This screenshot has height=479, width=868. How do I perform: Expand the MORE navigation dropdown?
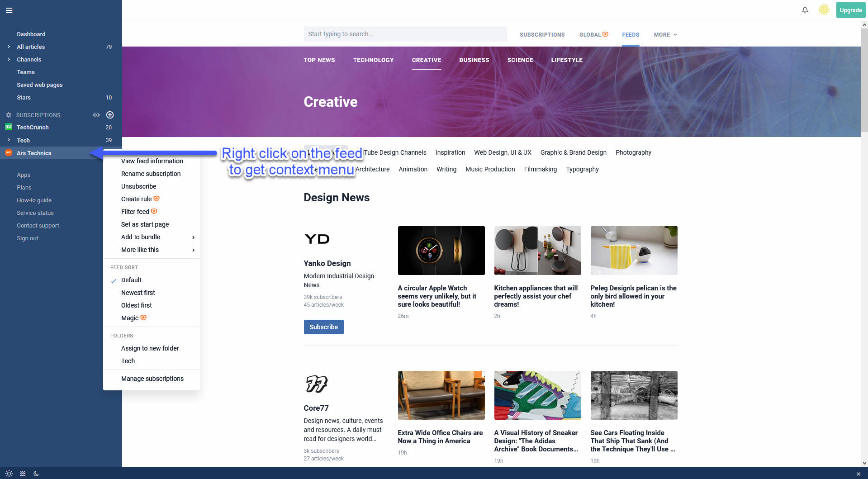664,34
